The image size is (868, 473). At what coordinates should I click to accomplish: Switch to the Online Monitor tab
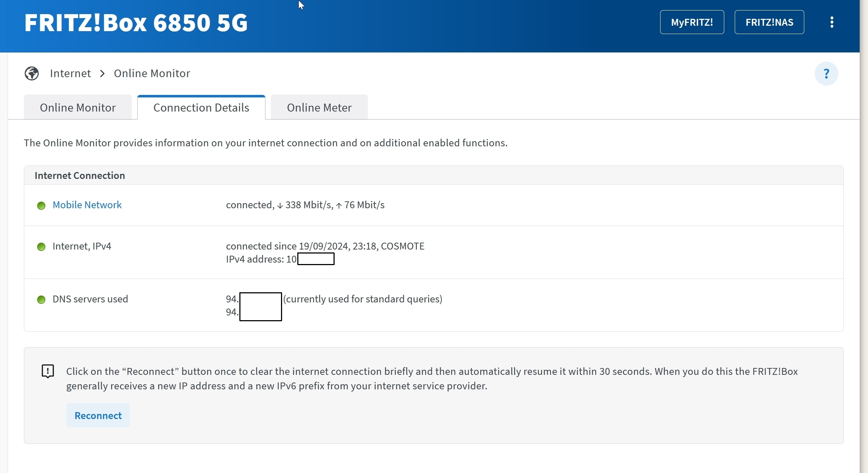(78, 107)
